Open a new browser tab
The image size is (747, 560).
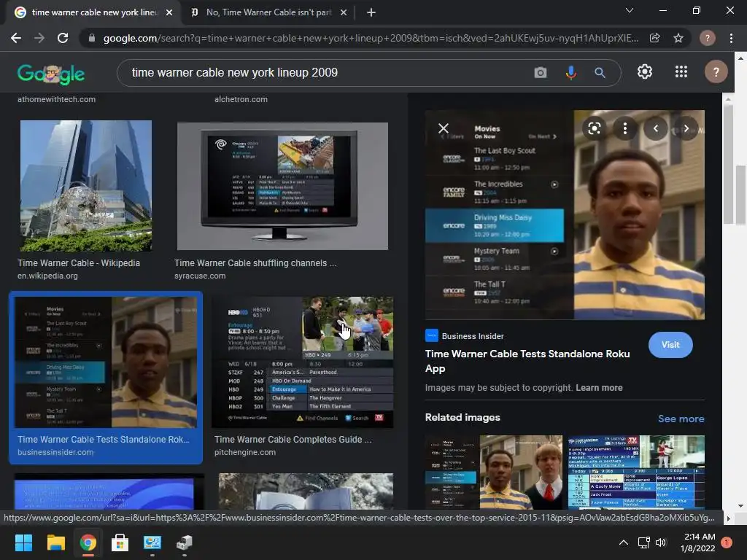pyautogui.click(x=371, y=12)
